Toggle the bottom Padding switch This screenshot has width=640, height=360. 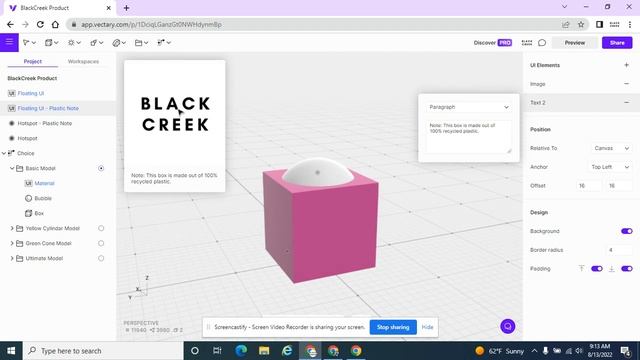(627, 269)
